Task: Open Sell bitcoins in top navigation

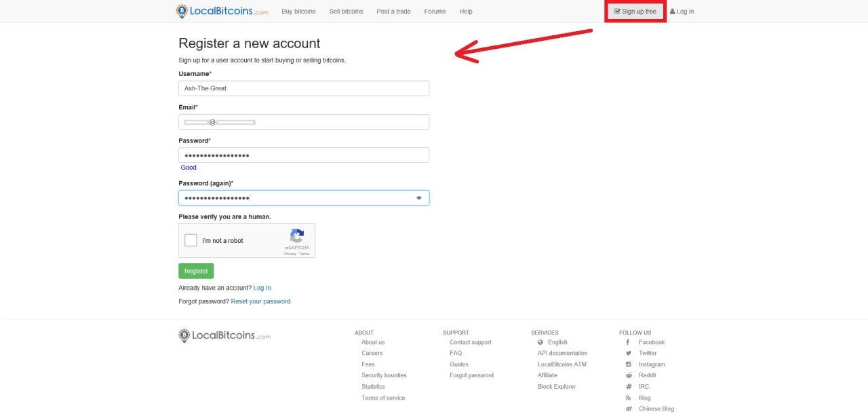Action: coord(346,12)
